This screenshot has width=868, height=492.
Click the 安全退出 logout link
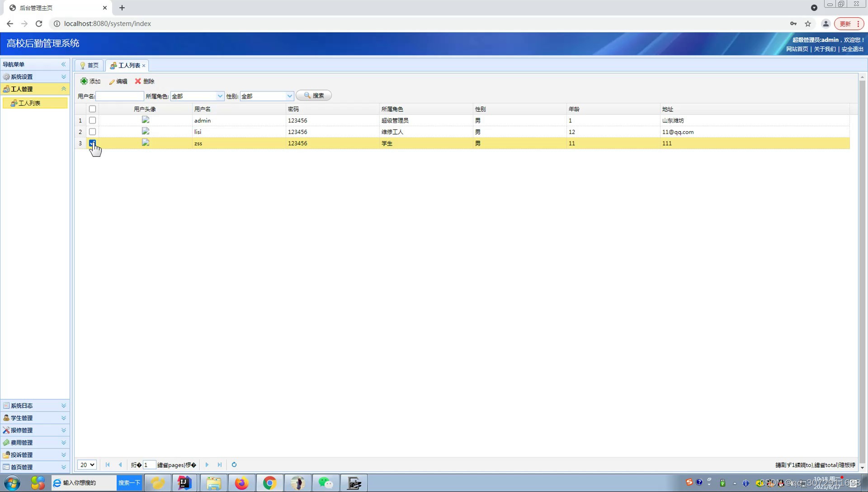point(853,49)
